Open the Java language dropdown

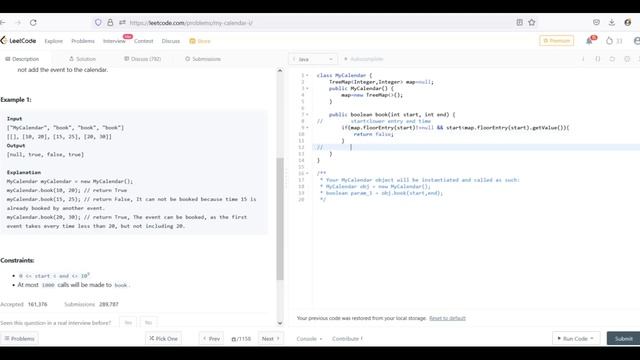coord(313,59)
